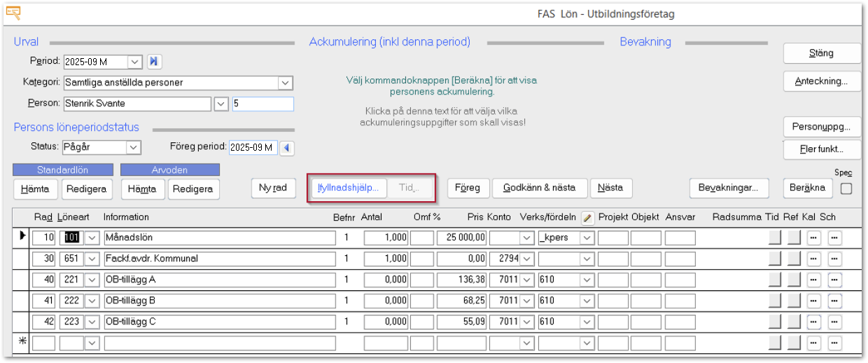Open Kal ellipsis button for OB-tillägg B row
Screen dimensions: 868x363
(813, 301)
